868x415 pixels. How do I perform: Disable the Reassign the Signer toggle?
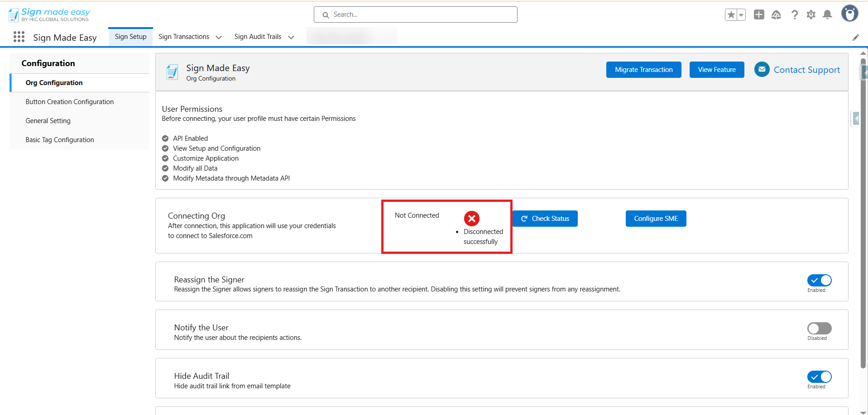coord(819,281)
